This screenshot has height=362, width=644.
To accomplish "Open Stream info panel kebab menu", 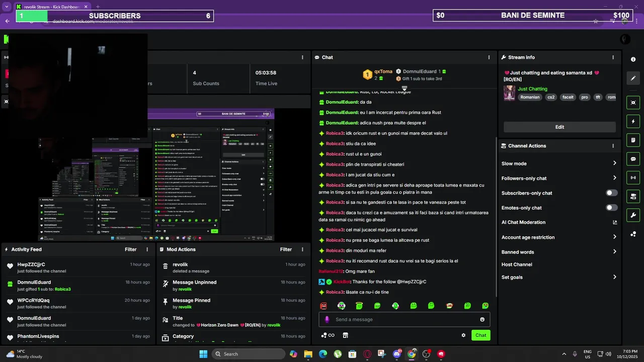I will [x=613, y=57].
